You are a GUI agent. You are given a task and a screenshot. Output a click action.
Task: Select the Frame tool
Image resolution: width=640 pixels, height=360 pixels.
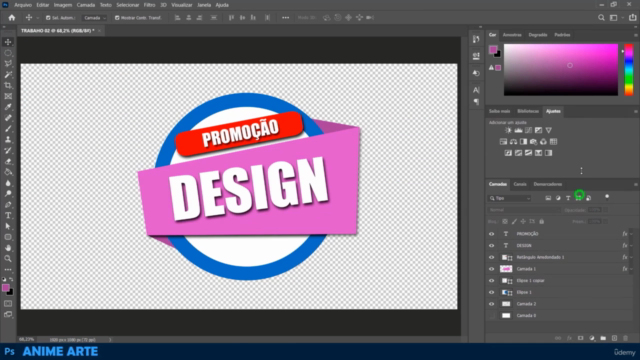click(8, 96)
